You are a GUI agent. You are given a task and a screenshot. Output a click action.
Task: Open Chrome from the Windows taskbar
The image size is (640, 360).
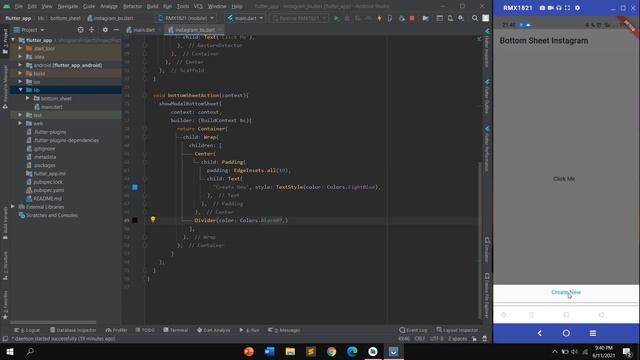(x=331, y=351)
